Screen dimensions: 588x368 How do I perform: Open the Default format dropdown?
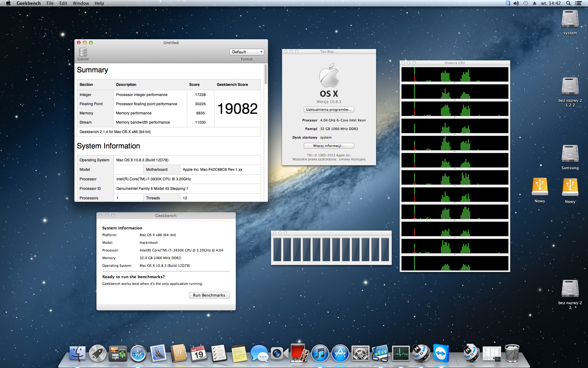point(247,52)
